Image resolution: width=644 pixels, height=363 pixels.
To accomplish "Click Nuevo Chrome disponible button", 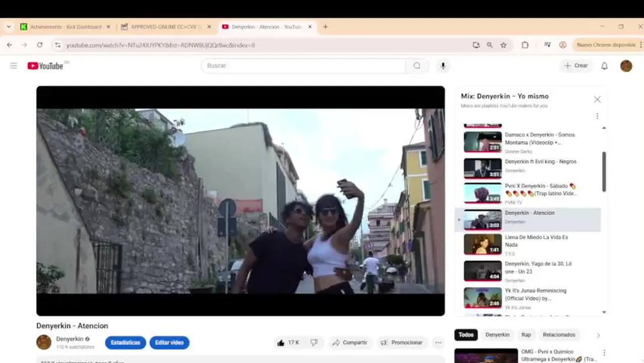I will click(x=607, y=45).
